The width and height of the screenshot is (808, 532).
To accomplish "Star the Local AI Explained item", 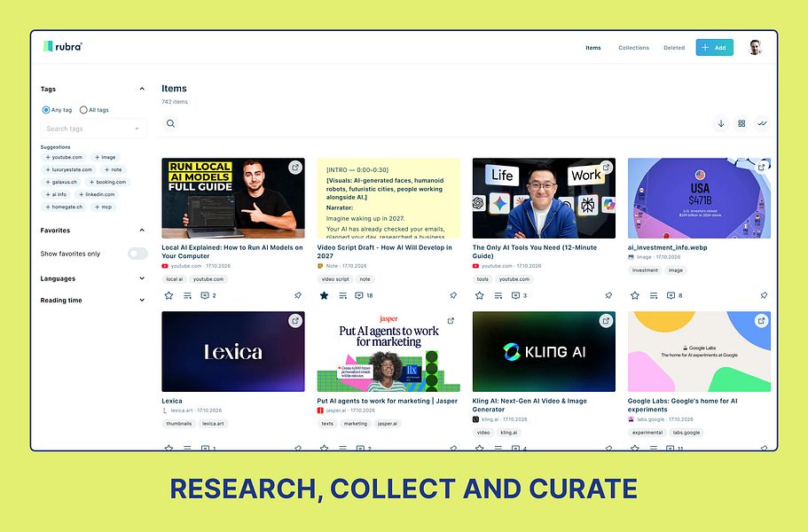I will click(169, 295).
